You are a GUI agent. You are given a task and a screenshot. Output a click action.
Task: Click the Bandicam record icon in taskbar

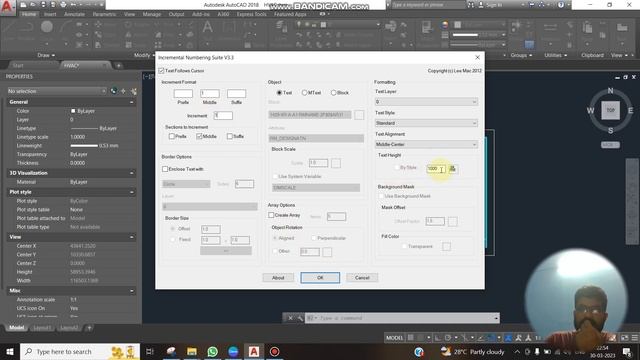point(274,351)
